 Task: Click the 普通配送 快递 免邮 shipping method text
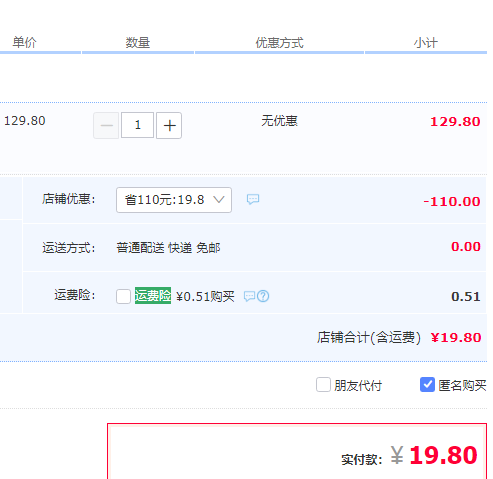pyautogui.click(x=168, y=248)
